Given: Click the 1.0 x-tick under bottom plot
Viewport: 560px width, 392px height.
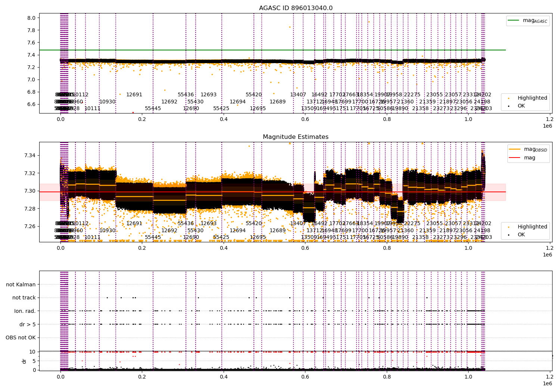Looking at the screenshot, I should [x=468, y=377].
